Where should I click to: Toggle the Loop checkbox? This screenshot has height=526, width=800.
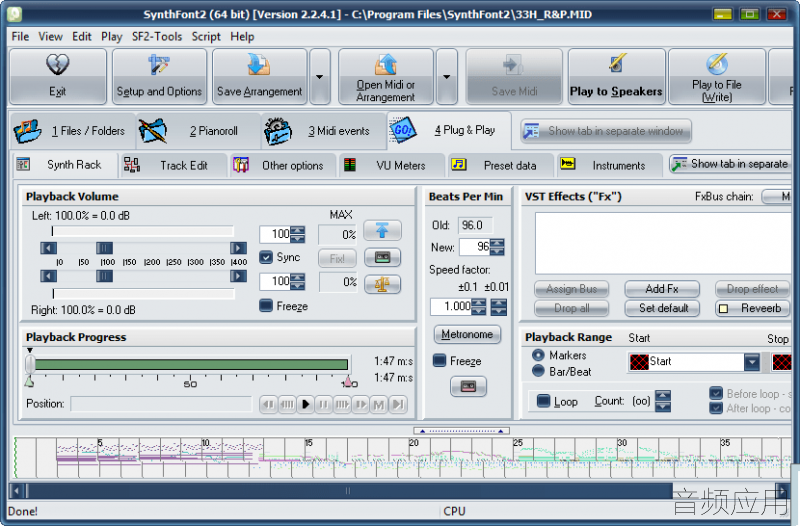[544, 401]
